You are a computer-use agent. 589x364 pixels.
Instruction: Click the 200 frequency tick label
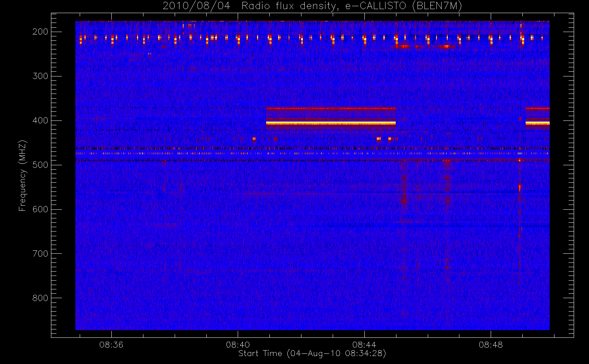[40, 32]
